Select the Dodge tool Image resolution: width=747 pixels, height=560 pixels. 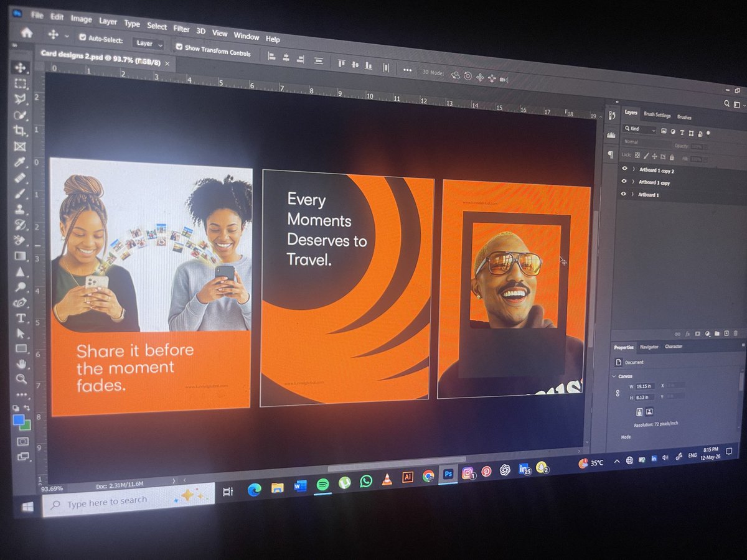pos(21,287)
